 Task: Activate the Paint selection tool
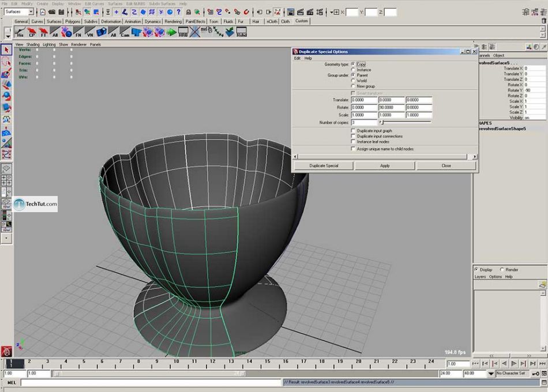(x=6, y=73)
